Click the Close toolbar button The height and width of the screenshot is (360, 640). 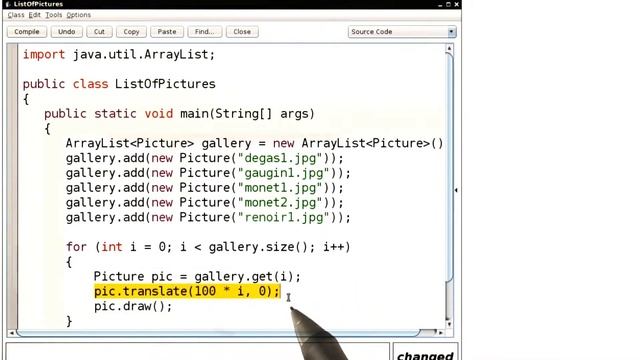242,31
